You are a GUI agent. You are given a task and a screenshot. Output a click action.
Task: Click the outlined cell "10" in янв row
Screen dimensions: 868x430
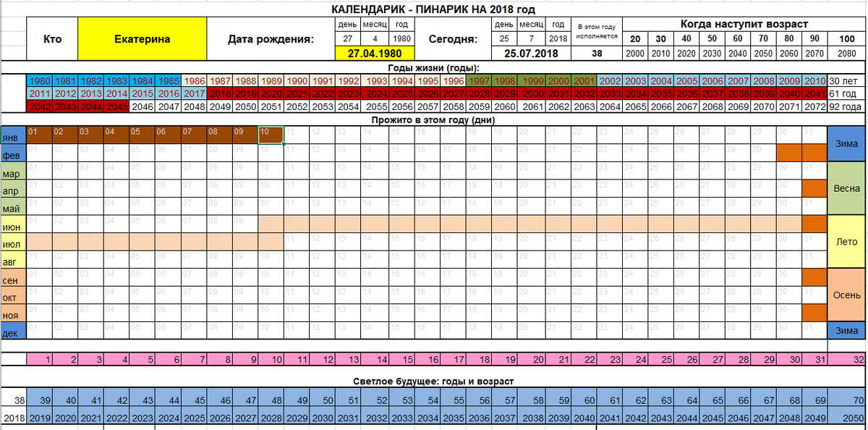(x=271, y=134)
